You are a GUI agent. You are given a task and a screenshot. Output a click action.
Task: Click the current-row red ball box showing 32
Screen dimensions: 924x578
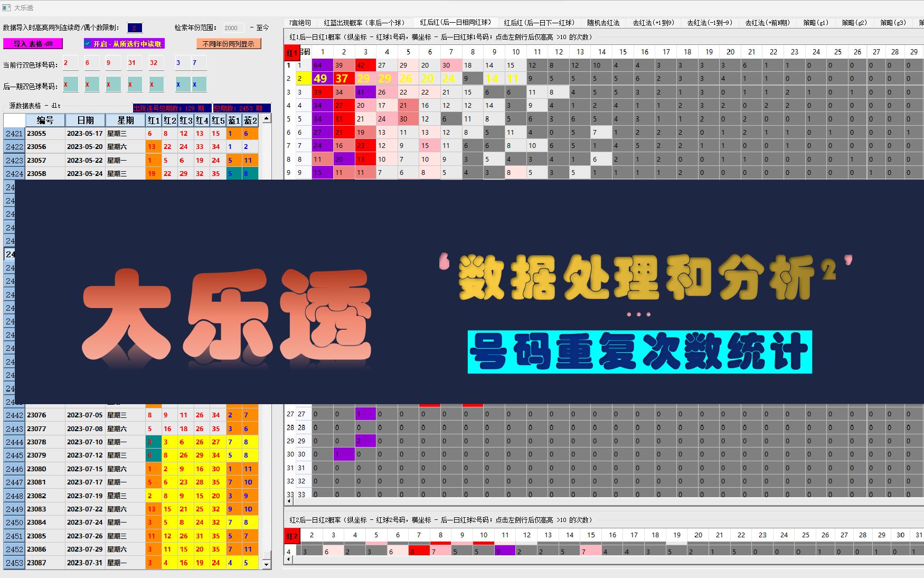[x=156, y=63]
